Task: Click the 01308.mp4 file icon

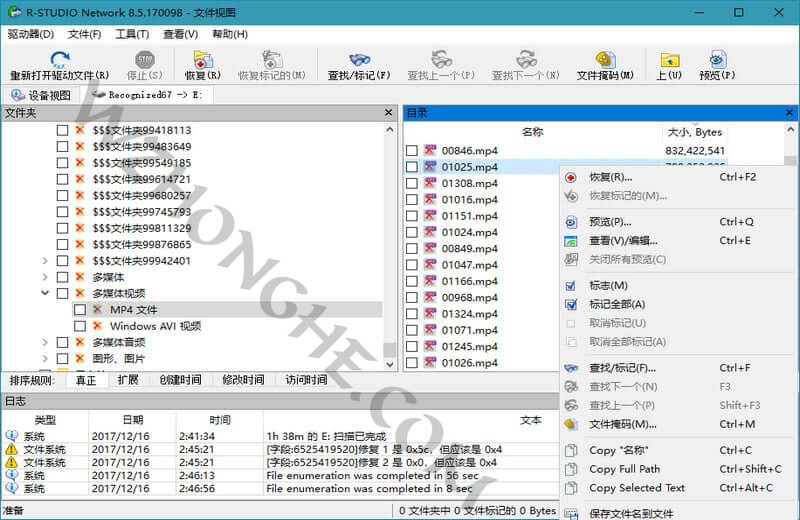Action: (431, 183)
